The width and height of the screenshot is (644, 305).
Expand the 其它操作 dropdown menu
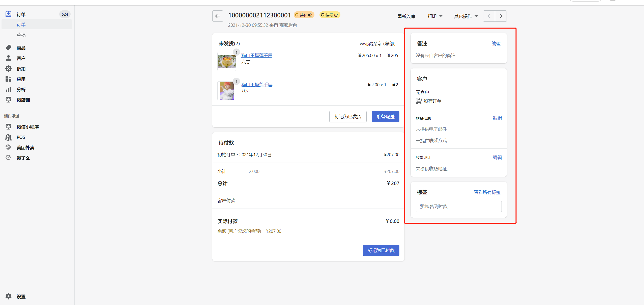pyautogui.click(x=465, y=16)
